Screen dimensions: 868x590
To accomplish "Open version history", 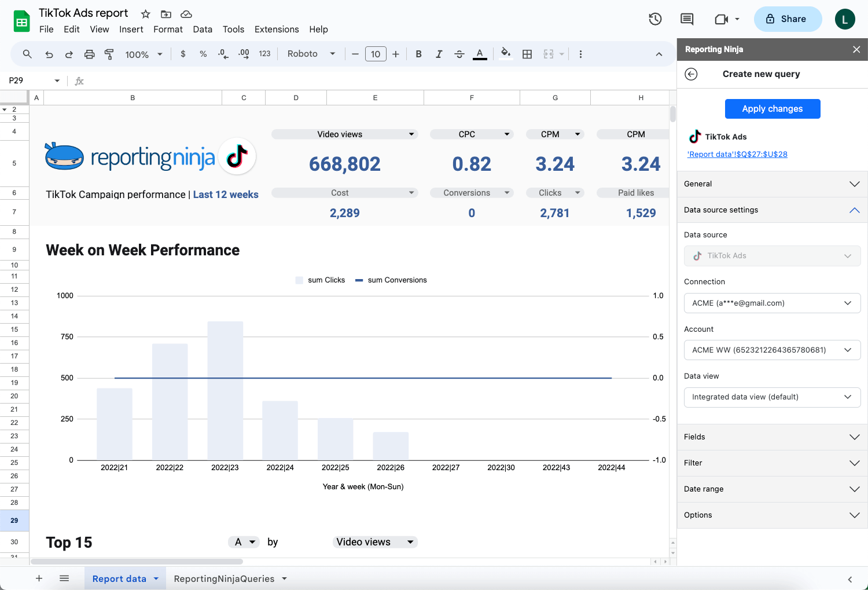I will coord(655,19).
